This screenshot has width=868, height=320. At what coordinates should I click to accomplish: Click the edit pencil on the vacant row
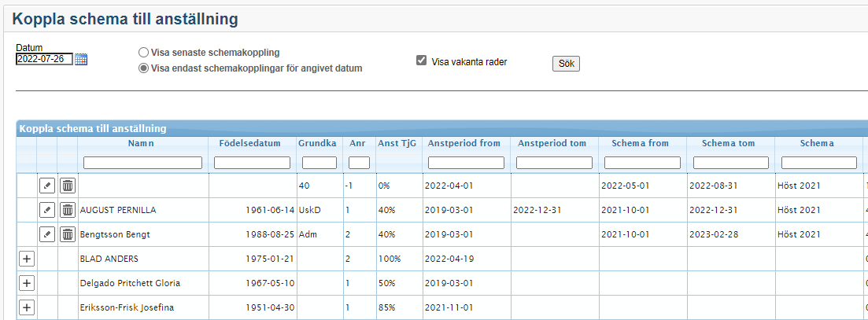pyautogui.click(x=47, y=186)
